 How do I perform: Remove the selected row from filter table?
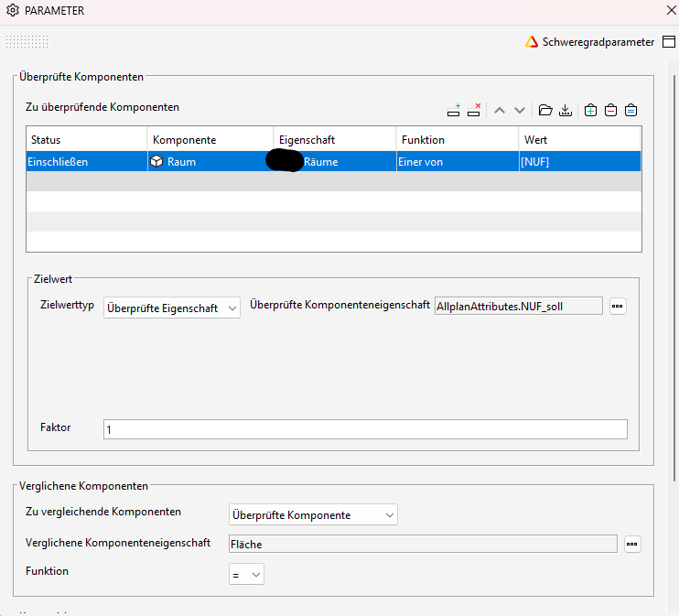[x=474, y=111]
